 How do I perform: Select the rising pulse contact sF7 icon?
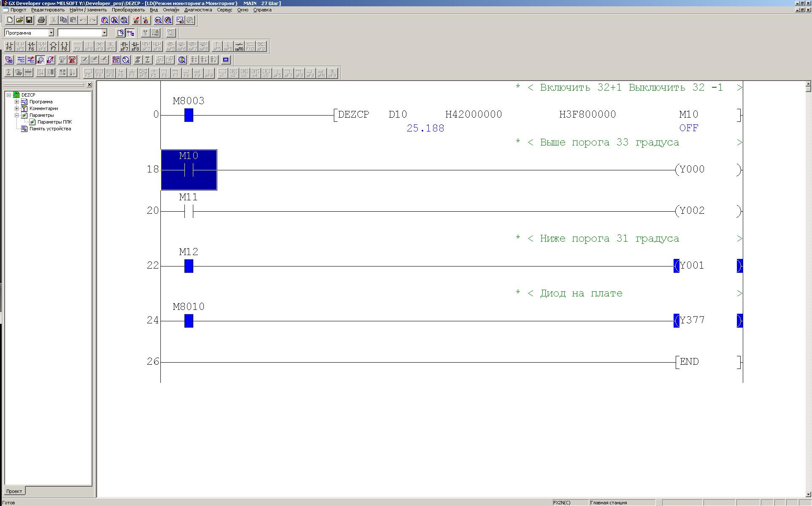pos(124,46)
